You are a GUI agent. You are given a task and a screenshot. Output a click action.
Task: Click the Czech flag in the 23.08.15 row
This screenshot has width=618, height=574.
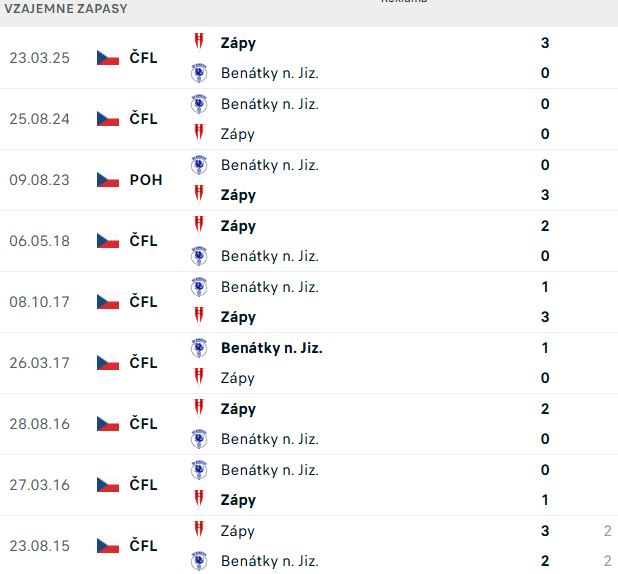click(108, 546)
